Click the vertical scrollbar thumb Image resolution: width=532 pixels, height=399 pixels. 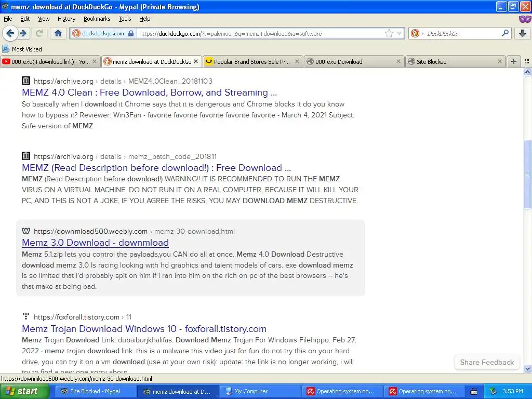click(527, 175)
